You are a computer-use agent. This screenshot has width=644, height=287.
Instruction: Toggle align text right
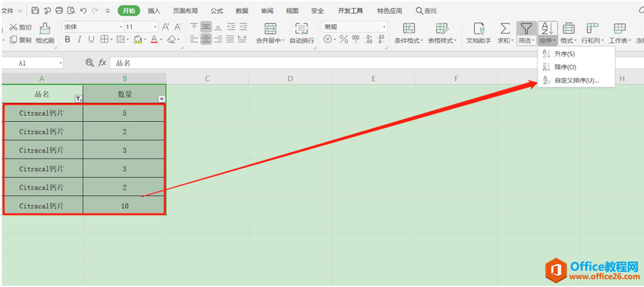218,39
